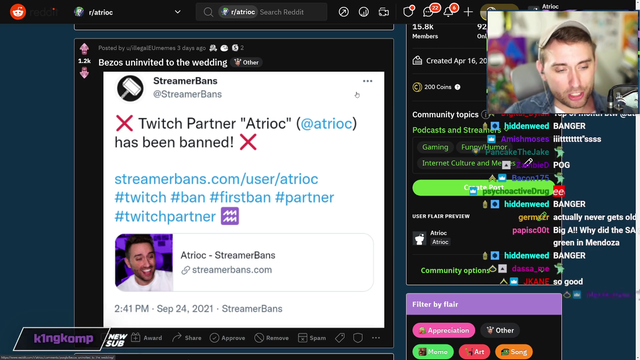The width and height of the screenshot is (640, 360).
Task: Expand Community options section
Action: (x=455, y=270)
